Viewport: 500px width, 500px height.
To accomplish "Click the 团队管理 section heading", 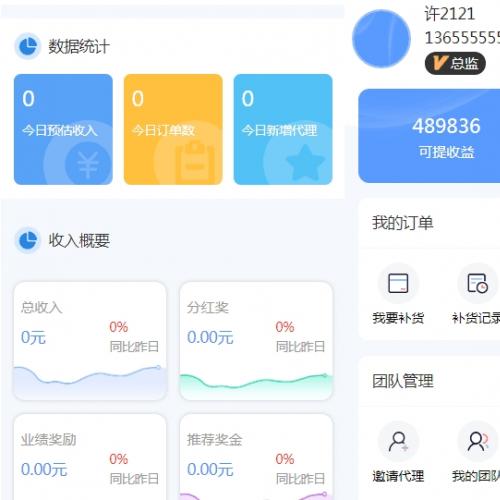I will coord(403,381).
